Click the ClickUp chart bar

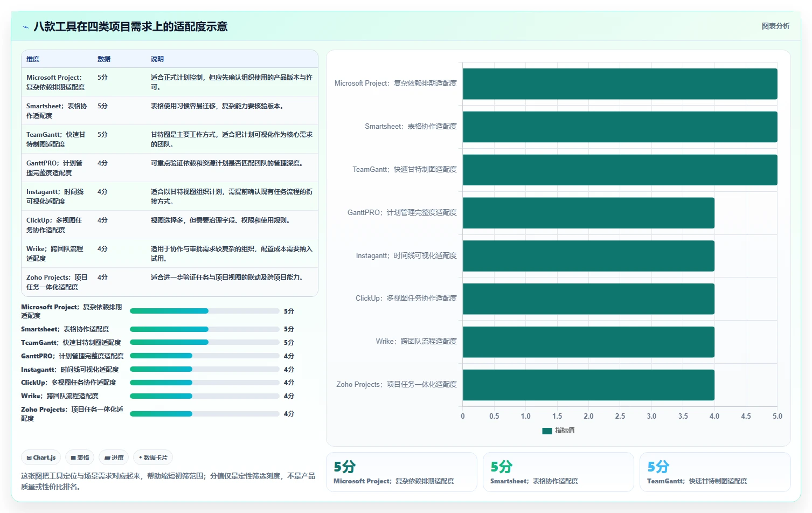(588, 299)
